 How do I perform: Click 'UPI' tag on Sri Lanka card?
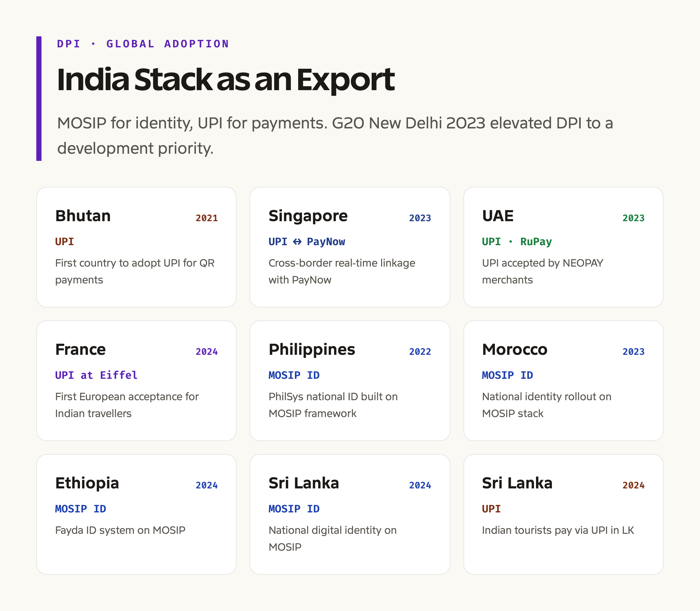pos(491,509)
